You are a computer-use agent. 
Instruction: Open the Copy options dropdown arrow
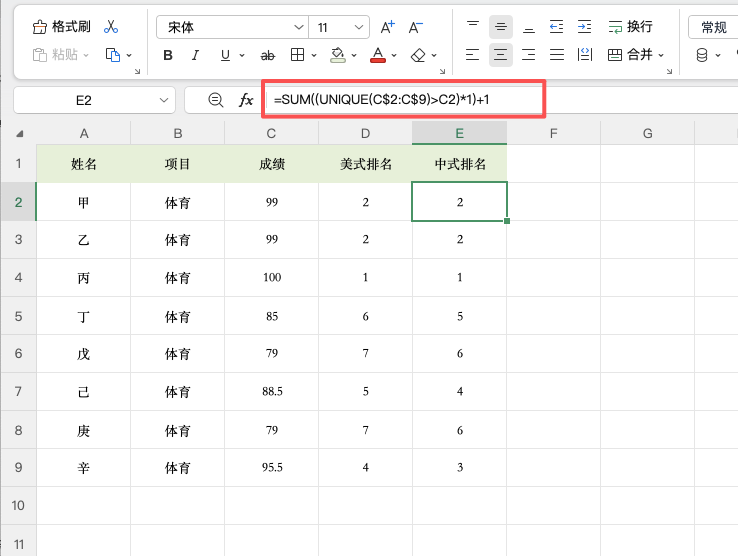pyautogui.click(x=129, y=56)
